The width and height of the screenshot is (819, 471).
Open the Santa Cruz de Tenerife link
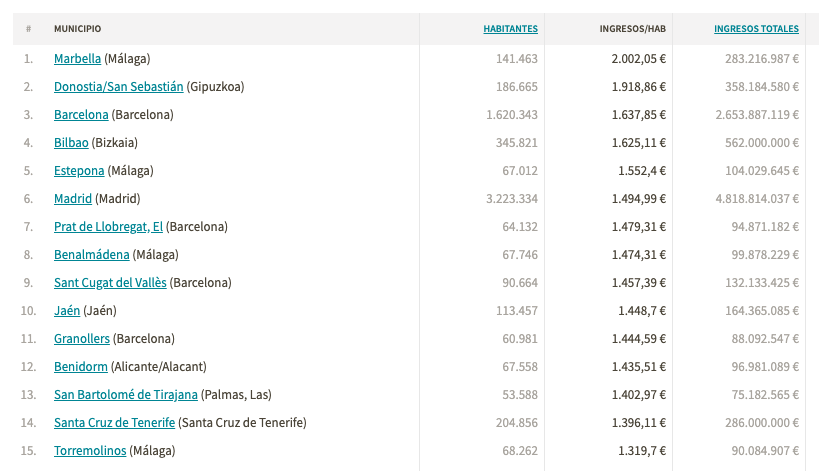click(114, 422)
